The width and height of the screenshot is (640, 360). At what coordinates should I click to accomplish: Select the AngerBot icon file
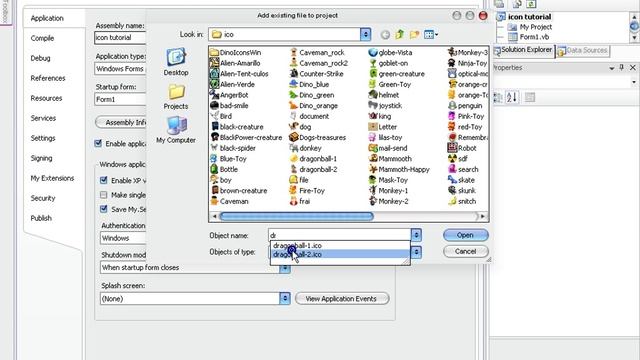(x=229, y=95)
